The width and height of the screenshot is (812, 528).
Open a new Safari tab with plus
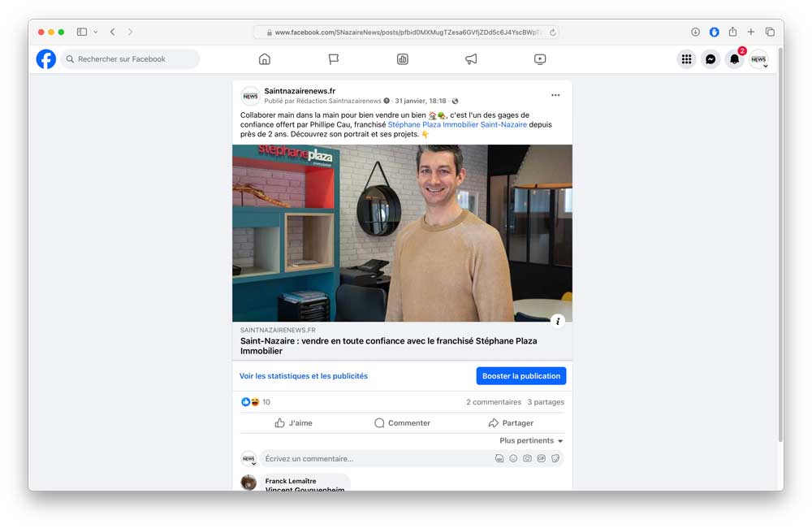(751, 32)
